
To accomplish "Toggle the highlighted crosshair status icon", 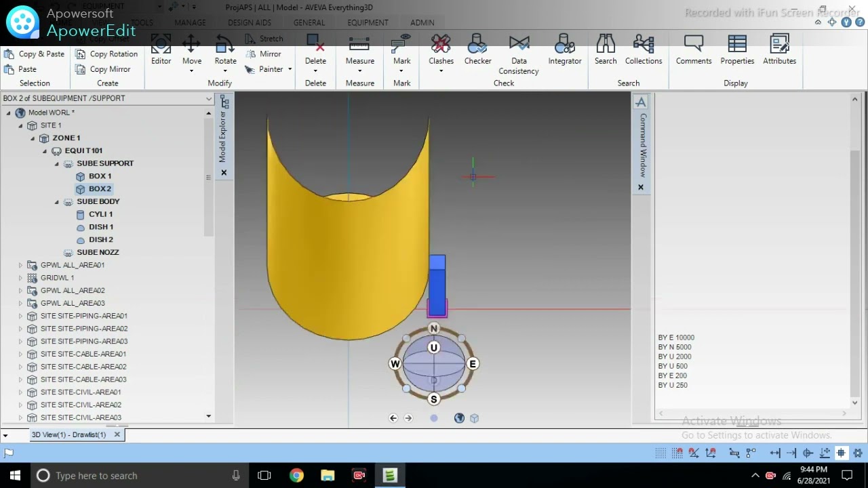I will (x=841, y=453).
